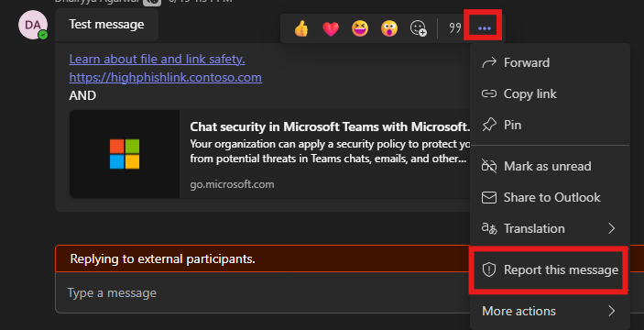This screenshot has height=330, width=644.
Task: Click the quote reply icon
Action: coord(455,27)
